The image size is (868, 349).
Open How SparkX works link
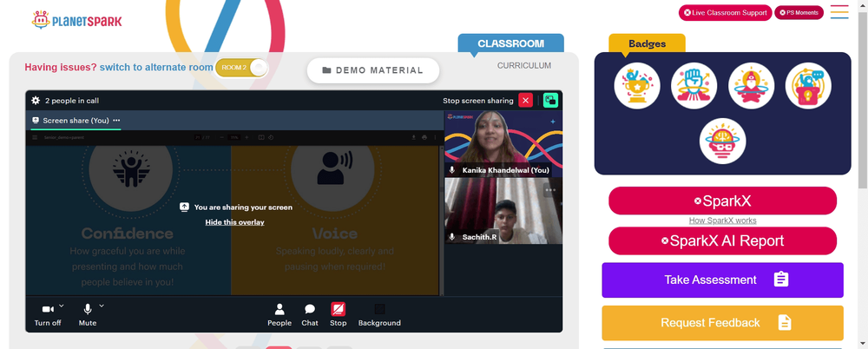[722, 221]
